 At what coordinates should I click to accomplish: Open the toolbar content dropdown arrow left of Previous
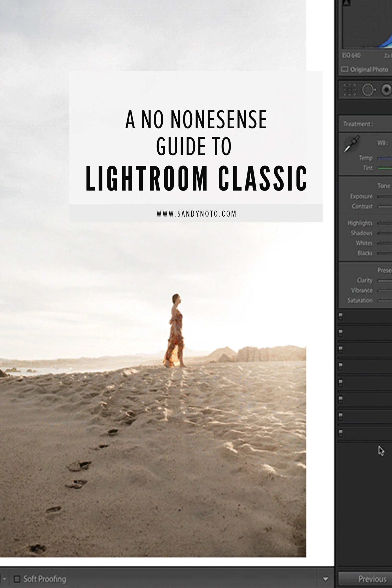tap(325, 579)
